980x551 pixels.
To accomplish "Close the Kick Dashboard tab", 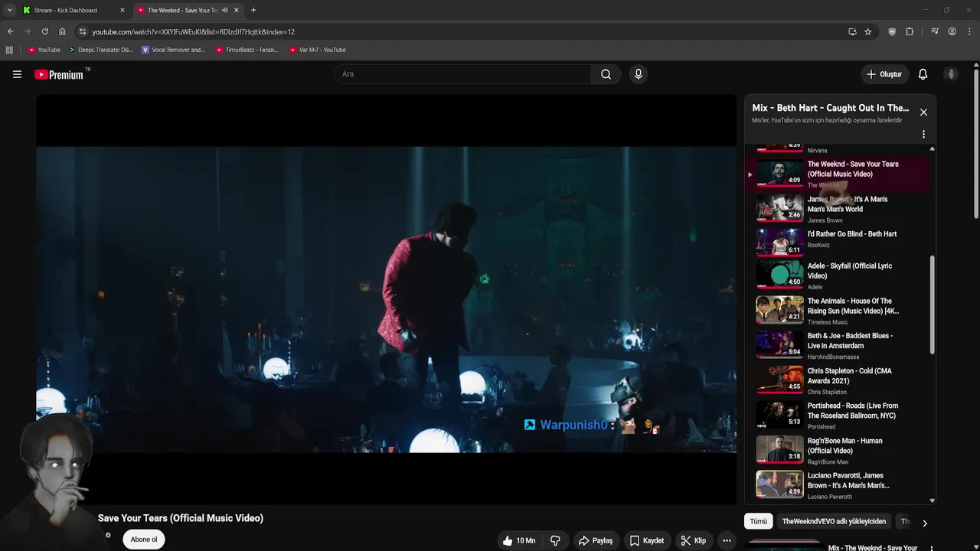I will [x=122, y=10].
